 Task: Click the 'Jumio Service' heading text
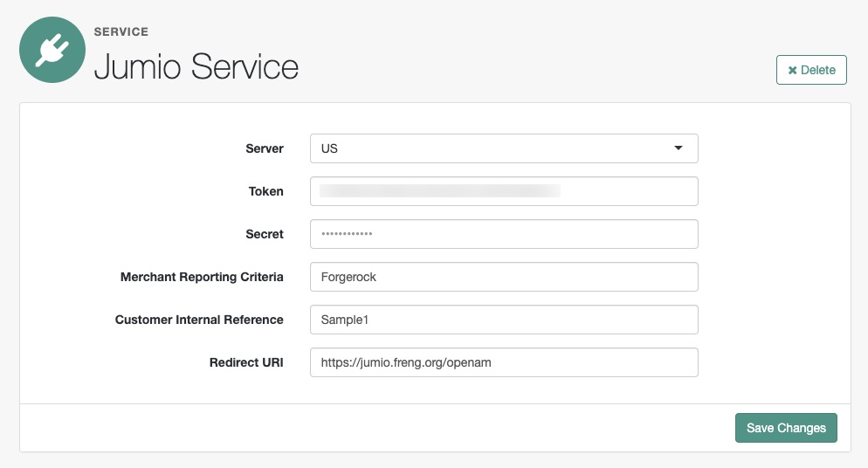coord(196,67)
